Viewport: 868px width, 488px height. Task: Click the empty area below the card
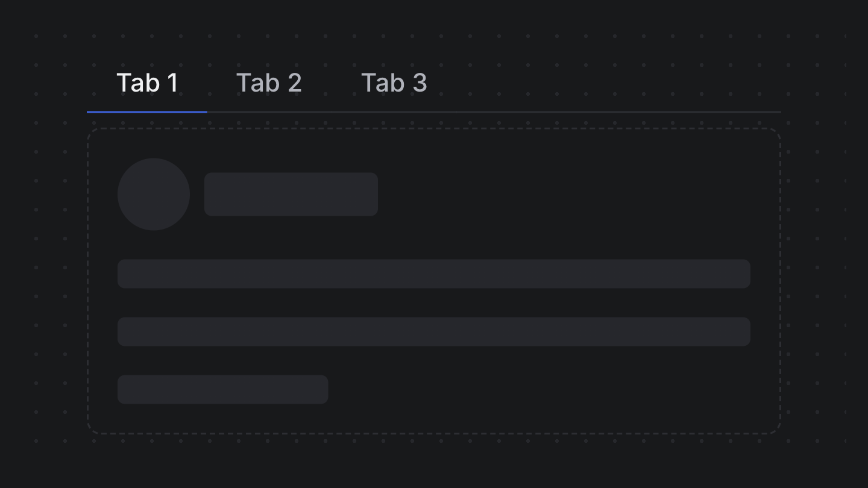pos(434,461)
